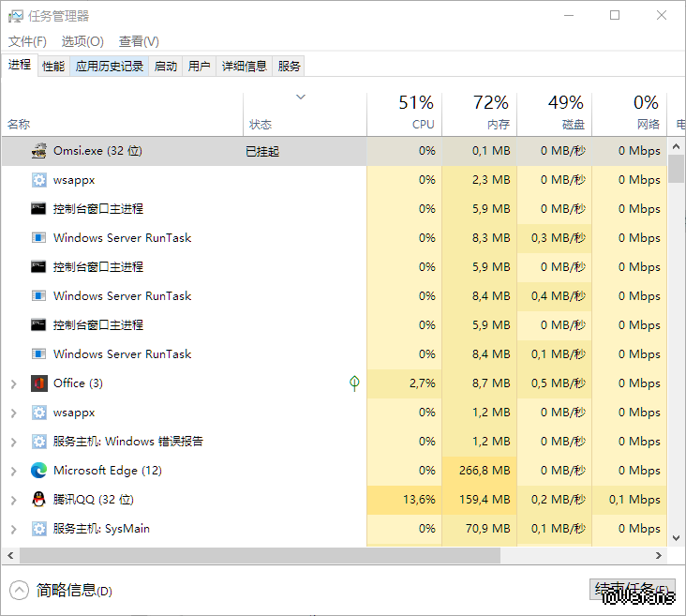This screenshot has height=616, width=686.
Task: Click the 服务主机: Windows 错误报告 gear icon
Action: click(x=39, y=442)
